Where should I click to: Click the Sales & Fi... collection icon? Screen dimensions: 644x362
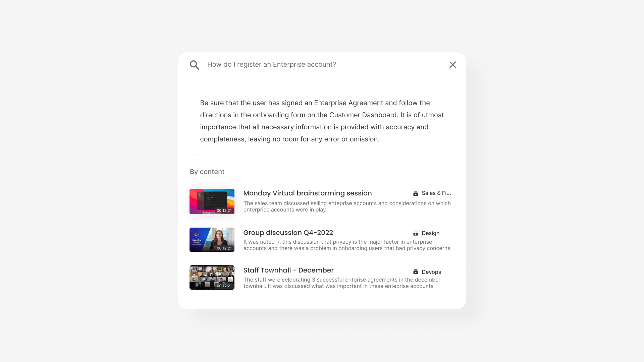pos(416,193)
